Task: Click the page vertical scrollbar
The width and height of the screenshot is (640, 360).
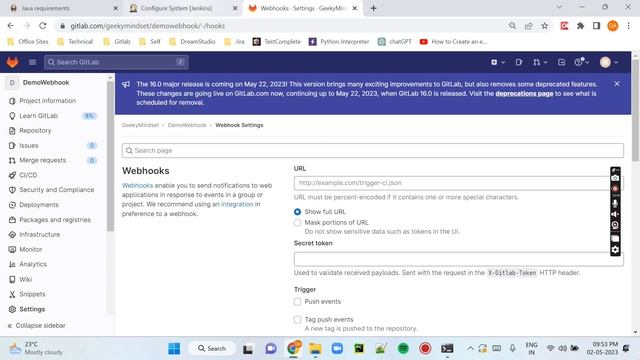Action: click(x=635, y=110)
